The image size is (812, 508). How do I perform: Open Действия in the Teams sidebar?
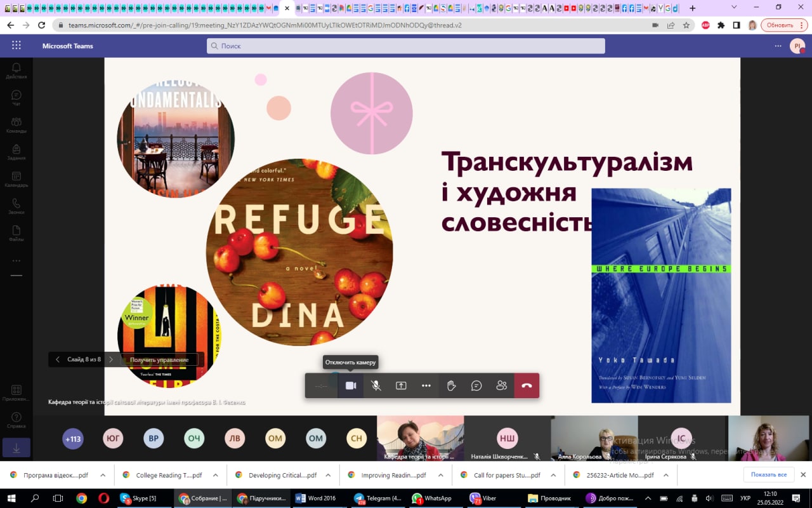tap(16, 70)
